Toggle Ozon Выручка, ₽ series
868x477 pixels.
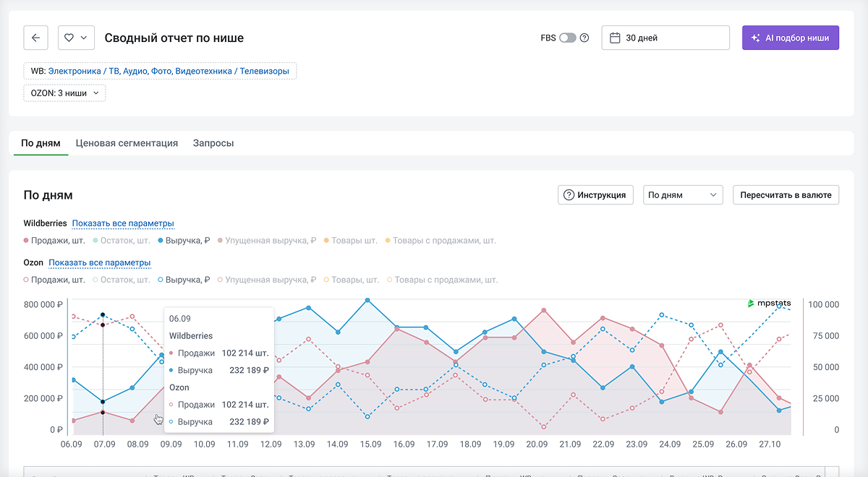(x=184, y=280)
